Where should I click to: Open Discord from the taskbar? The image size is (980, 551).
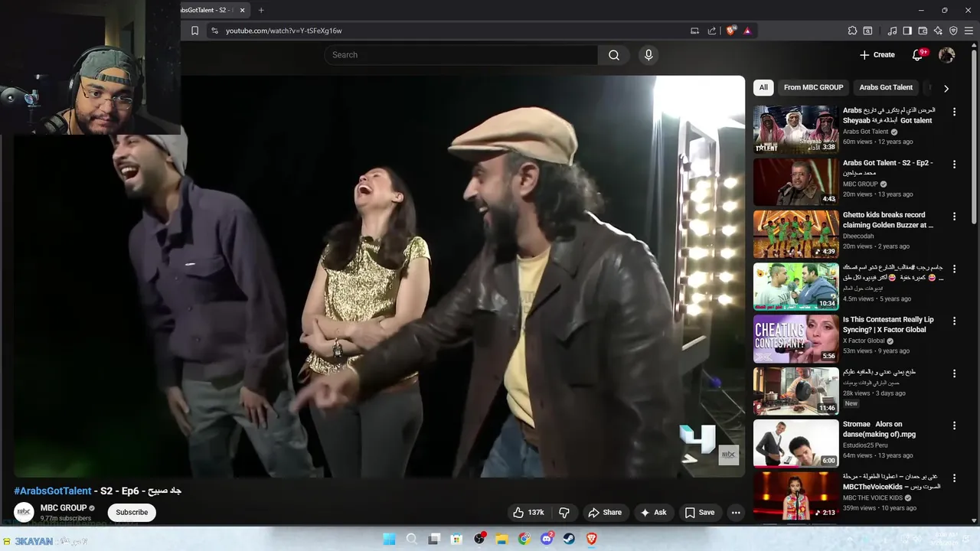click(547, 539)
